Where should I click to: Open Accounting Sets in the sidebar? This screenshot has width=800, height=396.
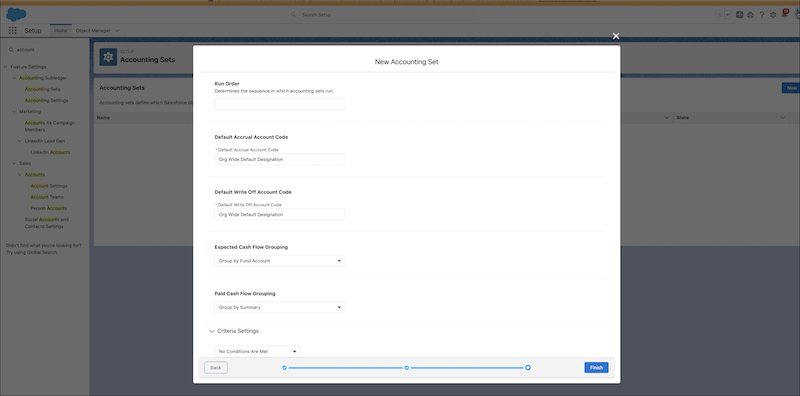(x=42, y=89)
